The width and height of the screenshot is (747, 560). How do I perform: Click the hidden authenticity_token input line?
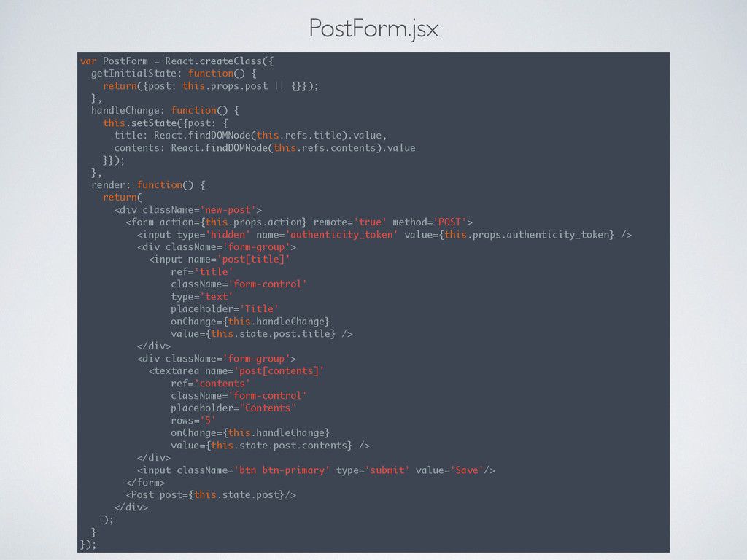tap(384, 235)
